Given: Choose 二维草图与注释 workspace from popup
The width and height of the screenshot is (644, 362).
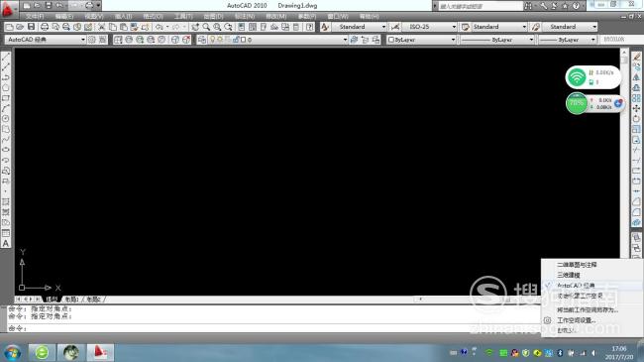Looking at the screenshot, I should (577, 265).
